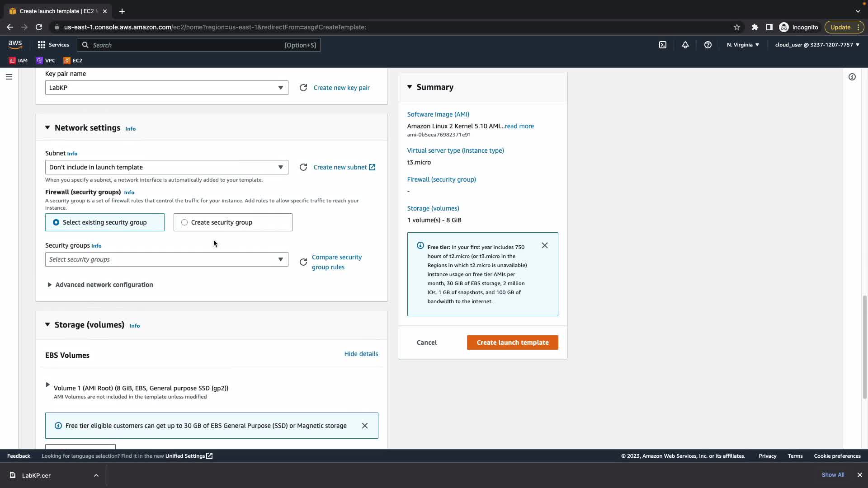
Task: Click Create launch template button
Action: pyautogui.click(x=512, y=343)
